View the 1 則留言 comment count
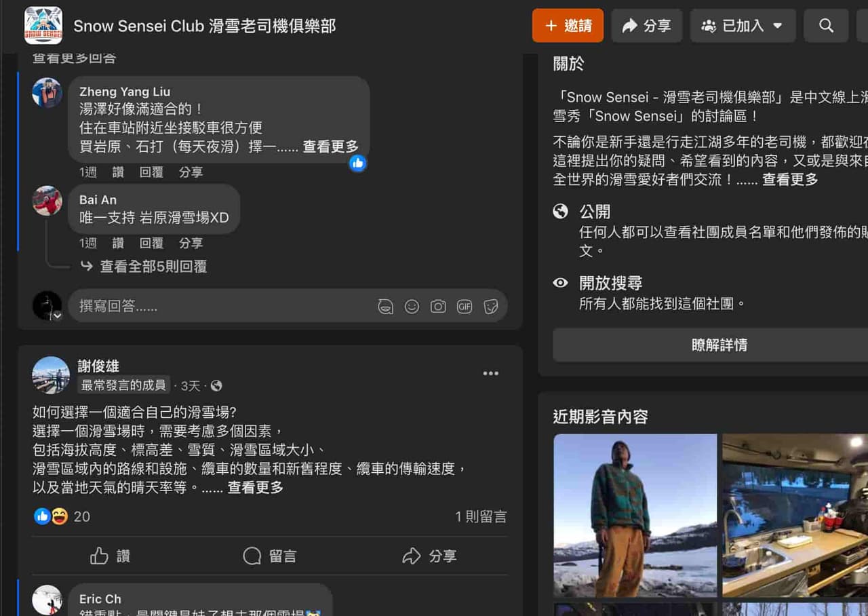Viewport: 868px width, 616px height. tap(481, 517)
